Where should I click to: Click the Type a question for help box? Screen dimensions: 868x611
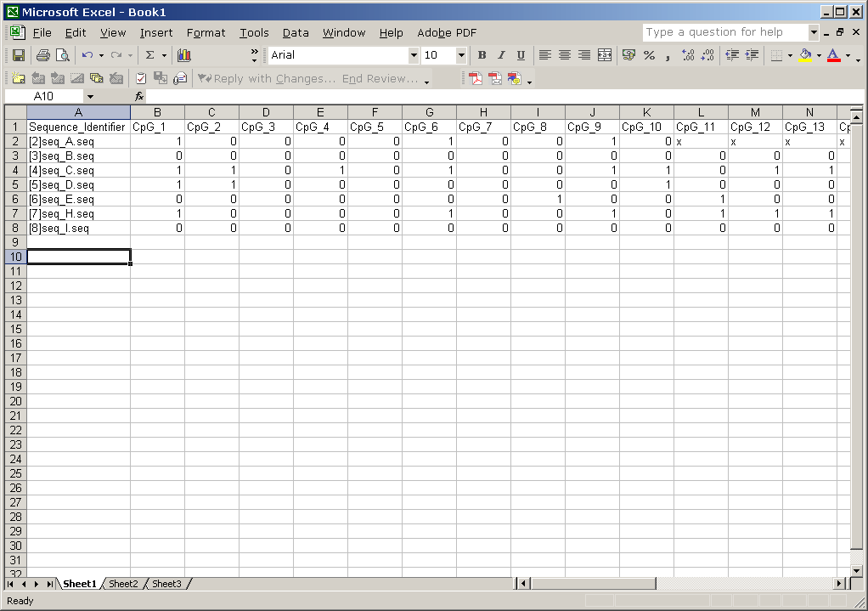pyautogui.click(x=724, y=32)
